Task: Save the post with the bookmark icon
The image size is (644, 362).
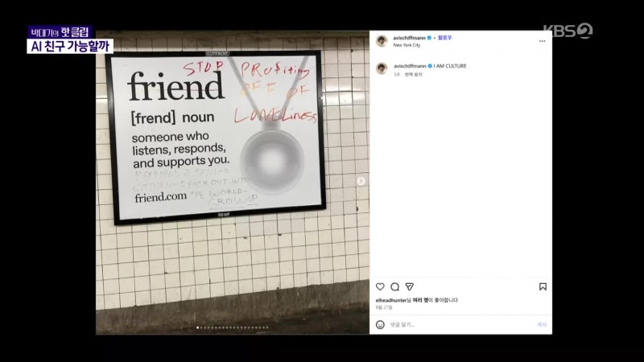Action: [x=543, y=286]
